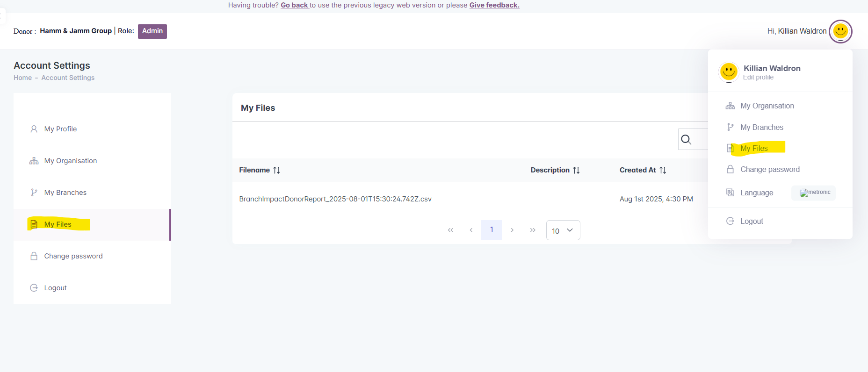Screen dimensions: 868x372
Task: Select page 1 in the pagination
Action: (x=492, y=230)
